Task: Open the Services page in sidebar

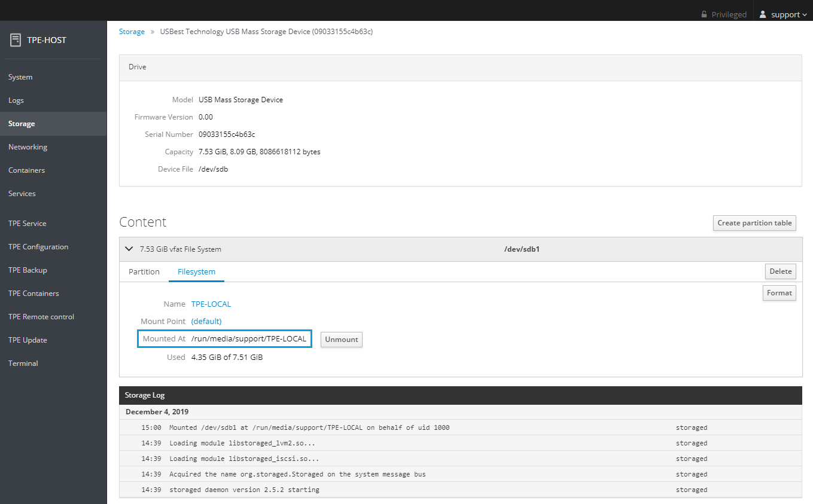Action: point(22,194)
